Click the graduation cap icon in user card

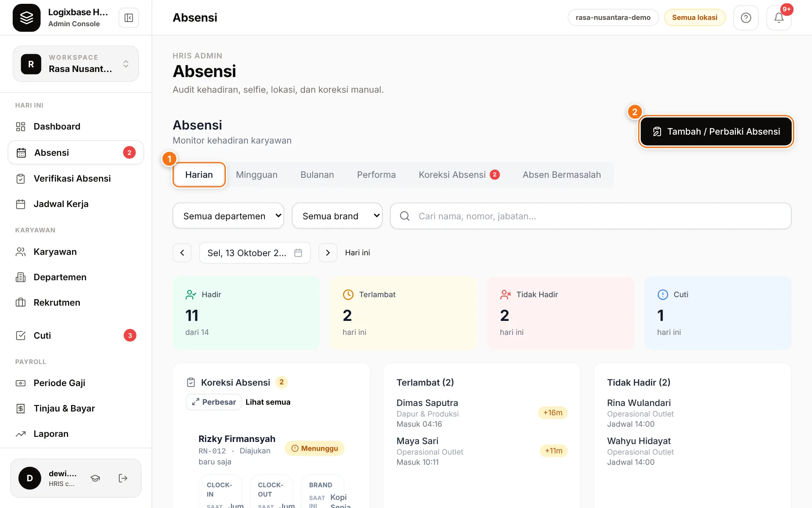[x=95, y=478]
